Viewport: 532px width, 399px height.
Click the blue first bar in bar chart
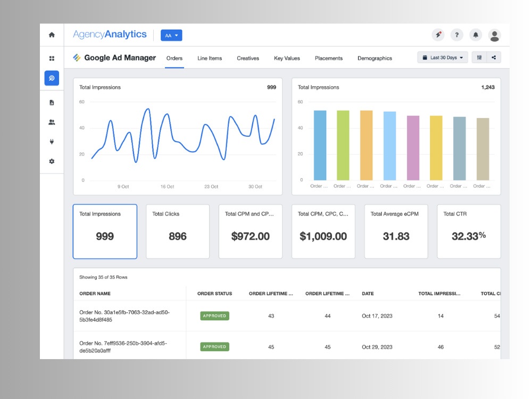point(320,145)
